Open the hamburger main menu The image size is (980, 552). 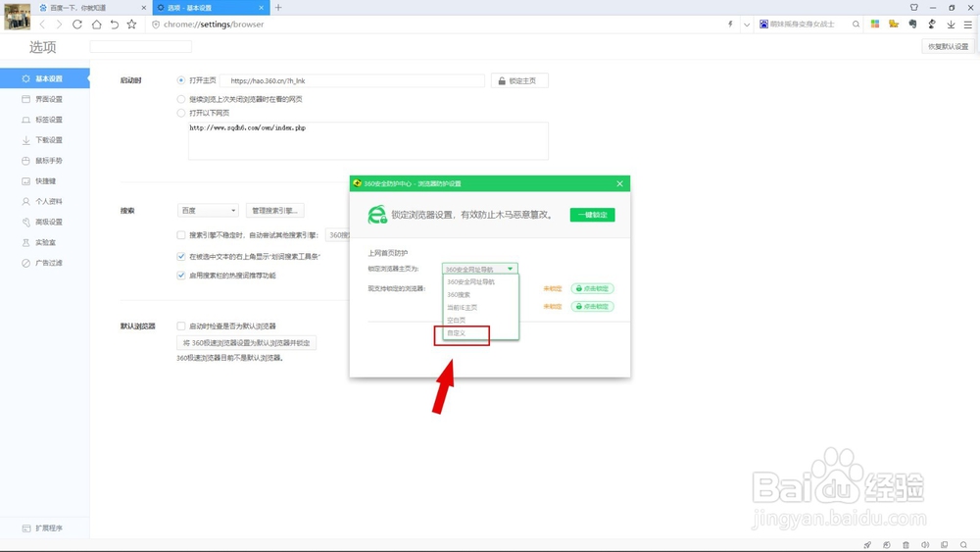pos(967,25)
